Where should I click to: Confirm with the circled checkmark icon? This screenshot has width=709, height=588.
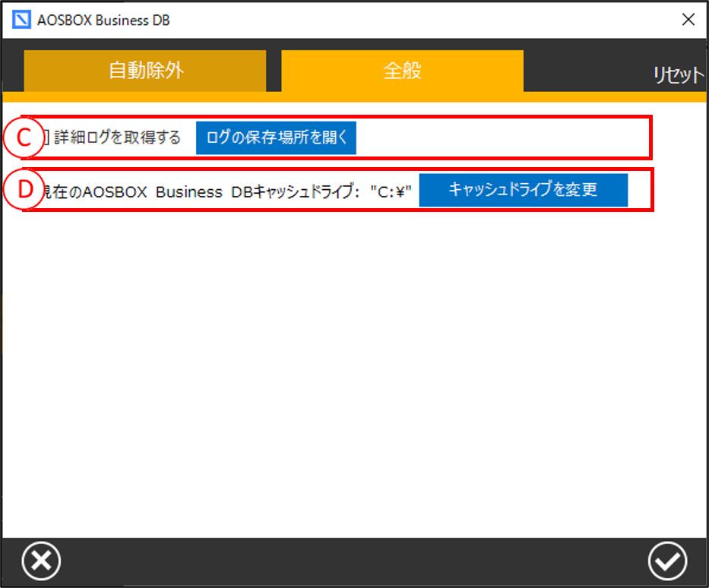[x=667, y=561]
